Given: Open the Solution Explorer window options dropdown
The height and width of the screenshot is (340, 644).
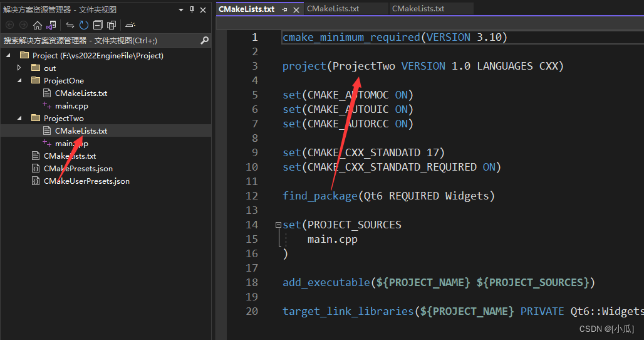Looking at the screenshot, I should tap(180, 10).
